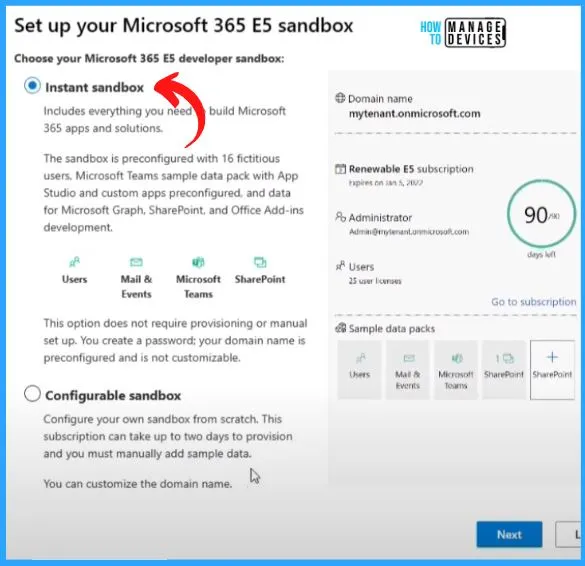Click the SharePoint icon under Instant sandbox

point(260,262)
